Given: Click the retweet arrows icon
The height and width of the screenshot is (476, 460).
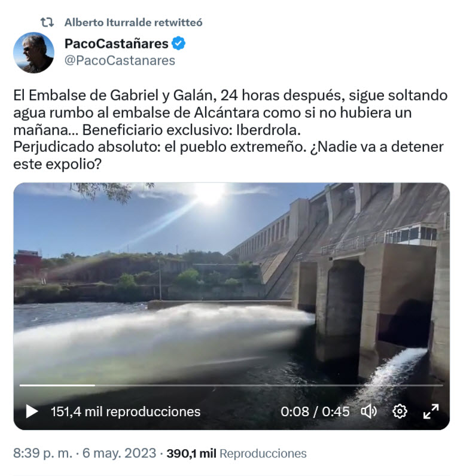Looking at the screenshot, I should [x=47, y=22].
